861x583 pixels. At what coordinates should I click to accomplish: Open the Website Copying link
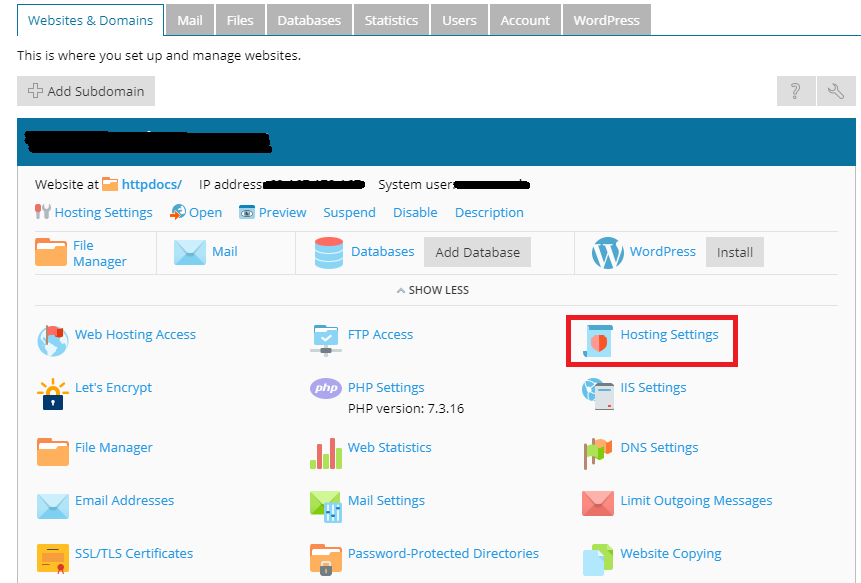click(x=670, y=553)
